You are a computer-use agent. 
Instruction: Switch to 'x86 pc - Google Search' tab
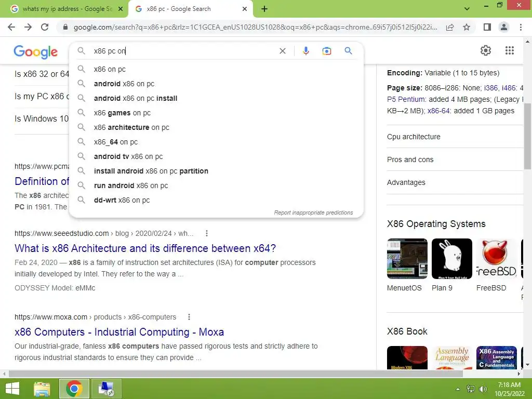(190, 9)
